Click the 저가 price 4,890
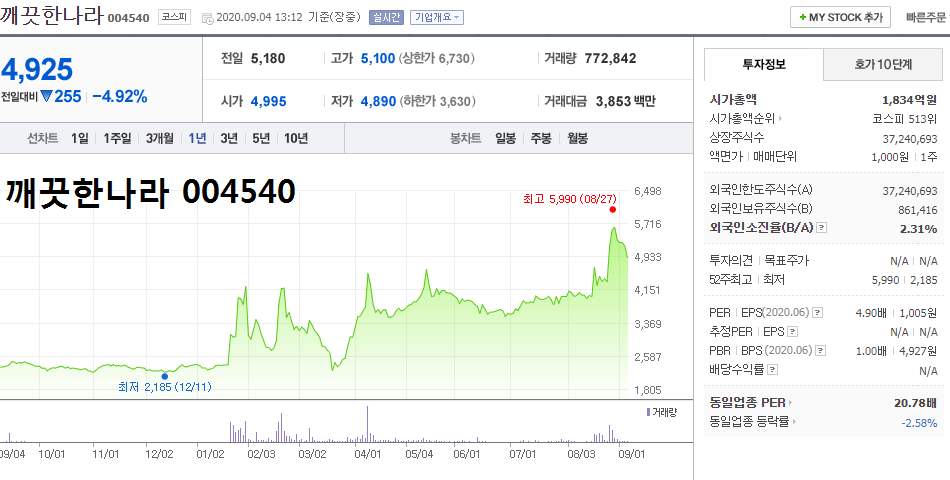Screen dimensions: 950x480 point(379,101)
